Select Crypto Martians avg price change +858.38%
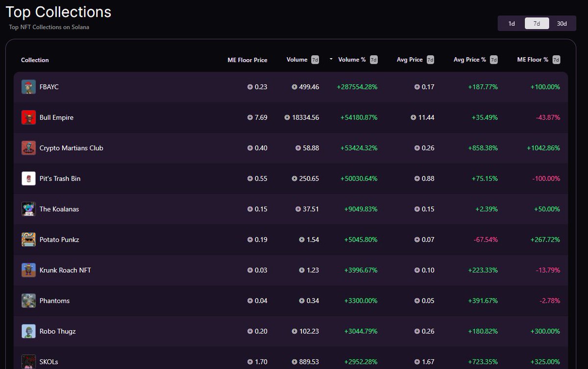Viewport: 588px width, 369px height. coord(483,148)
